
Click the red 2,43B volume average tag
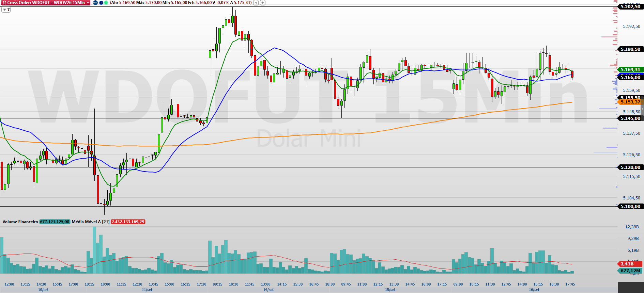(x=630, y=264)
